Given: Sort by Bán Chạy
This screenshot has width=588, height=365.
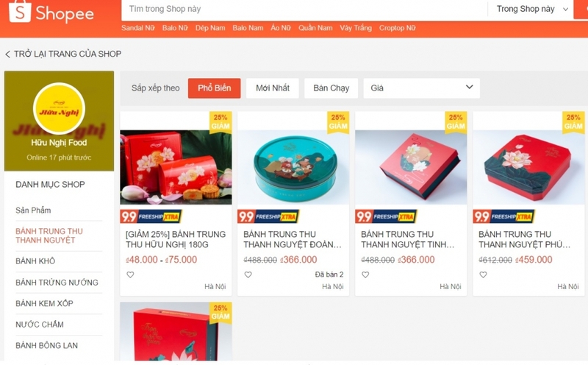Looking at the screenshot, I should click(331, 88).
